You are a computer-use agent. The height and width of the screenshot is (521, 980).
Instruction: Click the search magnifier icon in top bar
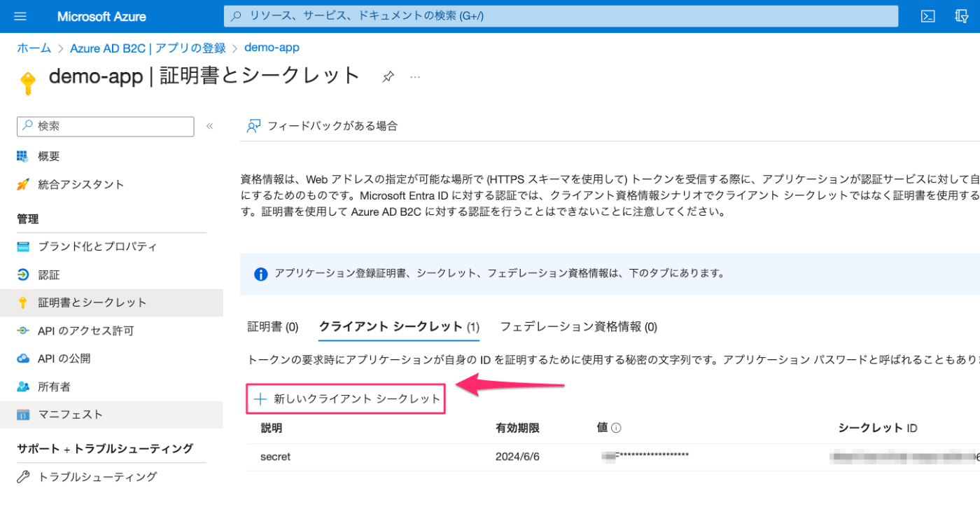(x=237, y=15)
